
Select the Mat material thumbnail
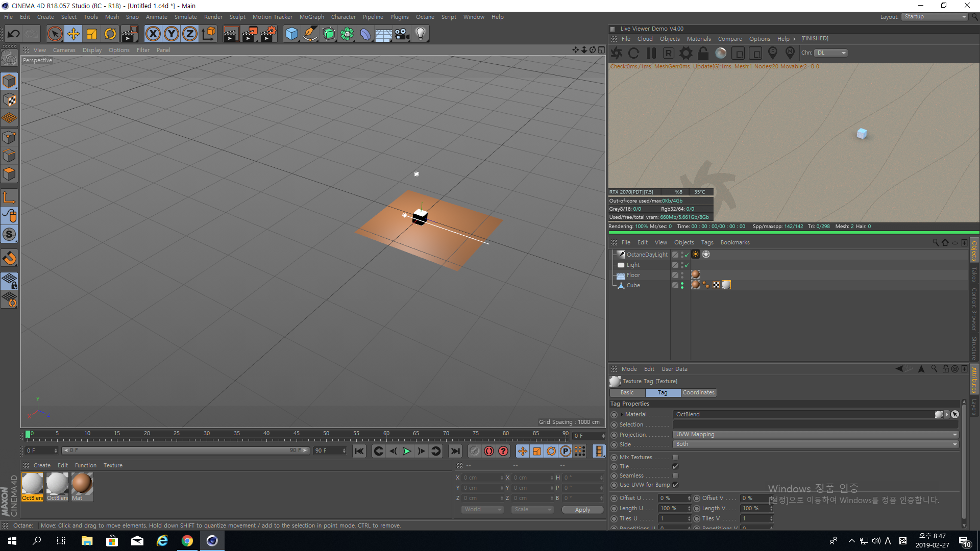point(82,487)
